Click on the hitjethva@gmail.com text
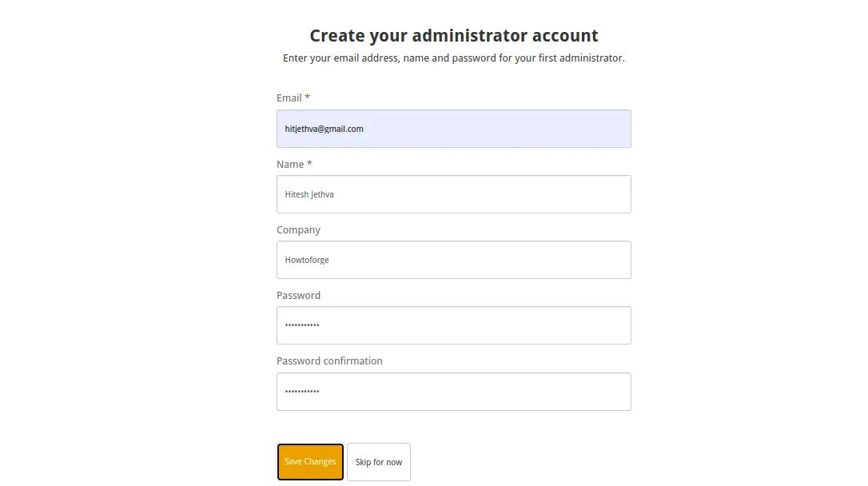Image resolution: width=868 pixels, height=486 pixels. [x=324, y=129]
